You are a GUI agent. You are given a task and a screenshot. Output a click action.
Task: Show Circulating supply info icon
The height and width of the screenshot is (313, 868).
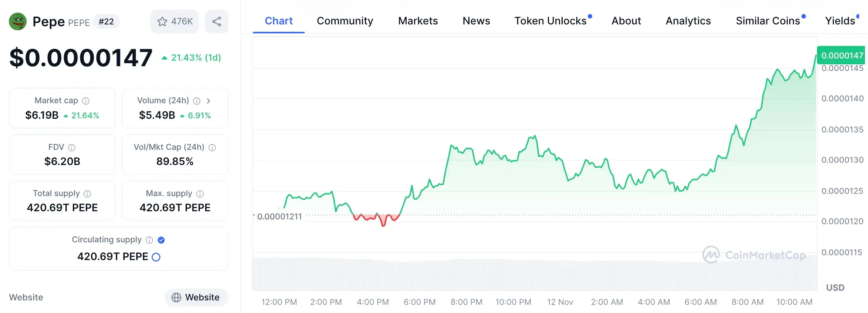pos(149,240)
